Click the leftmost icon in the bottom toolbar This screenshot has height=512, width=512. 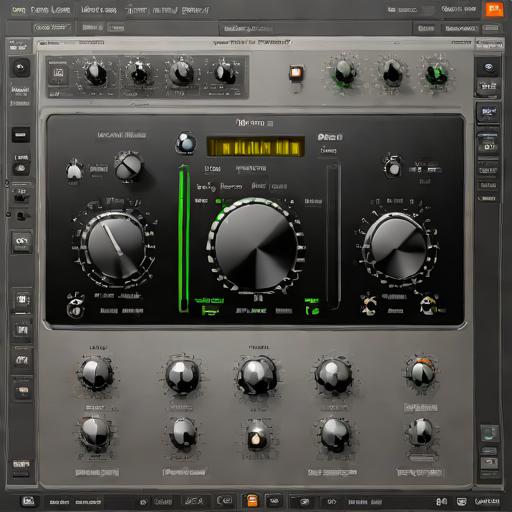[29, 501]
